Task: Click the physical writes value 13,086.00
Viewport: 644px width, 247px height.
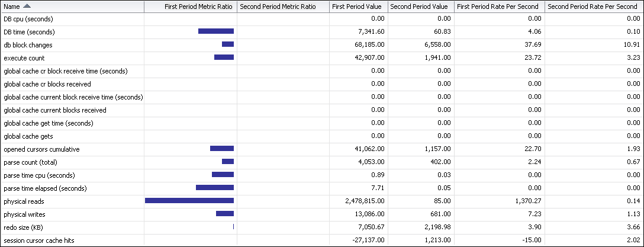Action: (370, 214)
